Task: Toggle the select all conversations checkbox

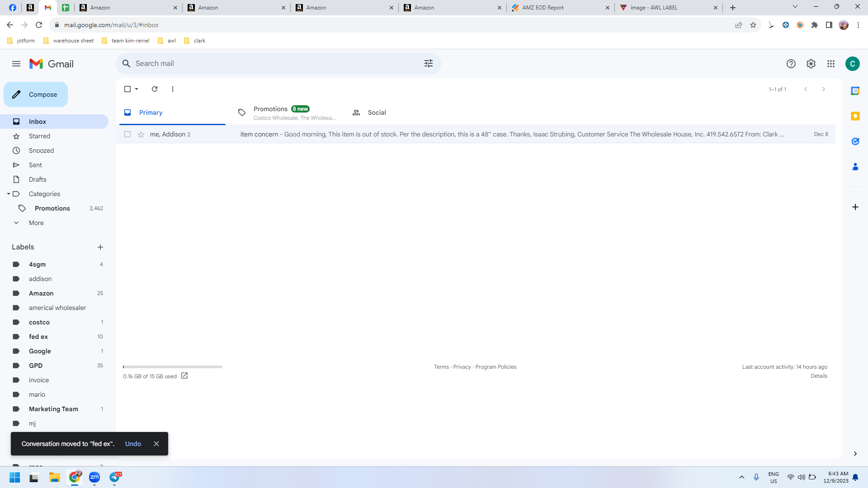Action: pyautogui.click(x=127, y=89)
